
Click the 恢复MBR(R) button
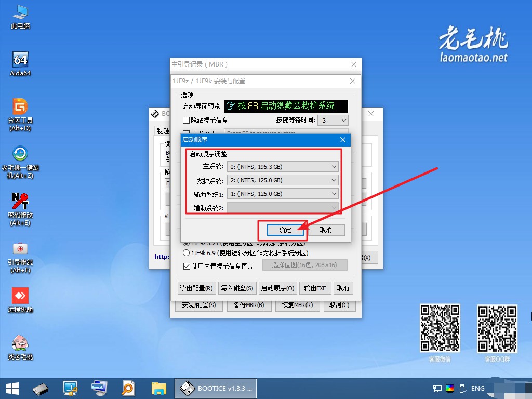pos(297,305)
